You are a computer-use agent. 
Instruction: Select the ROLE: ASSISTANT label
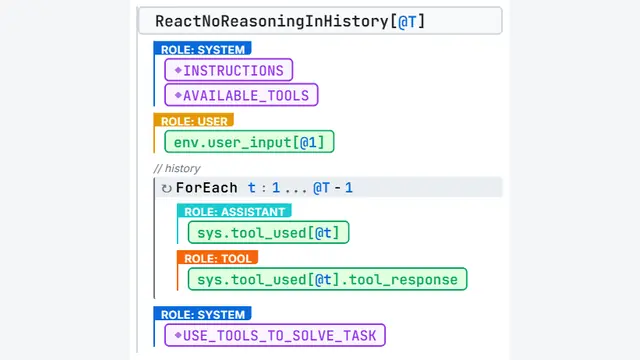[x=234, y=211]
